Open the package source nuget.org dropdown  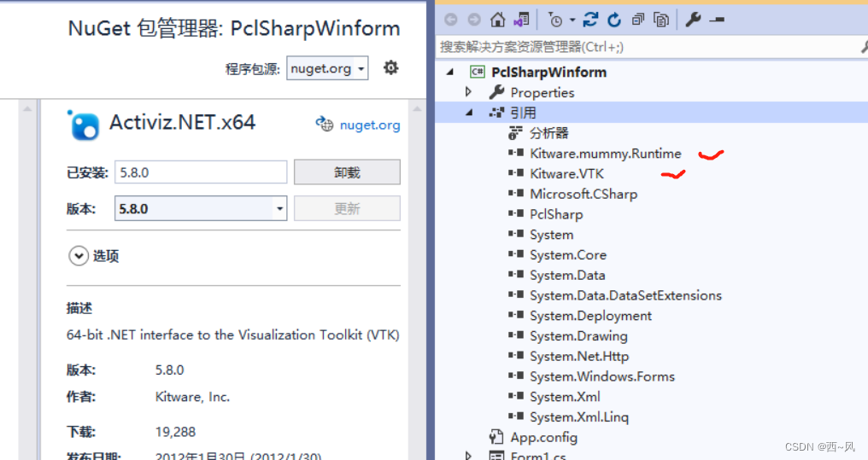327,68
